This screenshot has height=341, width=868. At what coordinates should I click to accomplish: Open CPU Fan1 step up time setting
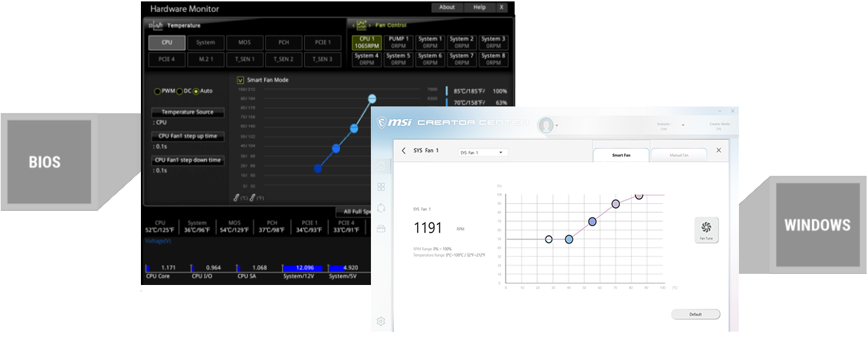click(x=188, y=136)
